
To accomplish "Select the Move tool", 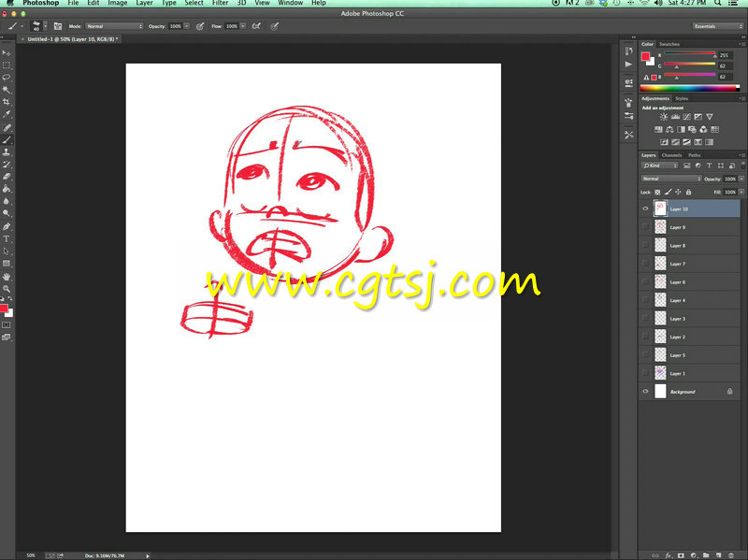I will pos(7,52).
